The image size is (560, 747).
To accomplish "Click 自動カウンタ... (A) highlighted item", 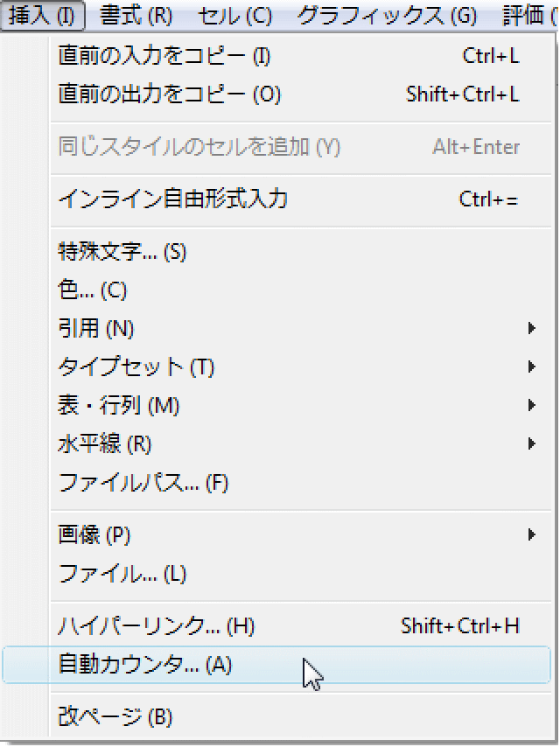I will (x=276, y=665).
